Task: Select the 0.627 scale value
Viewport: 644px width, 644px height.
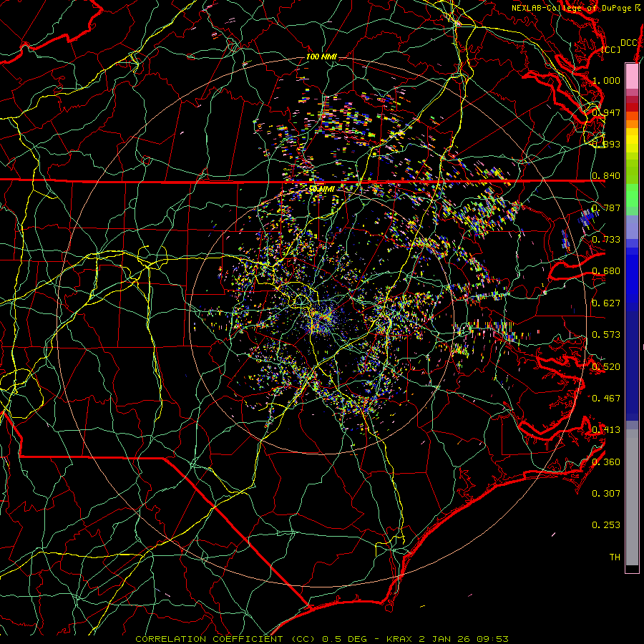Action: point(606,303)
